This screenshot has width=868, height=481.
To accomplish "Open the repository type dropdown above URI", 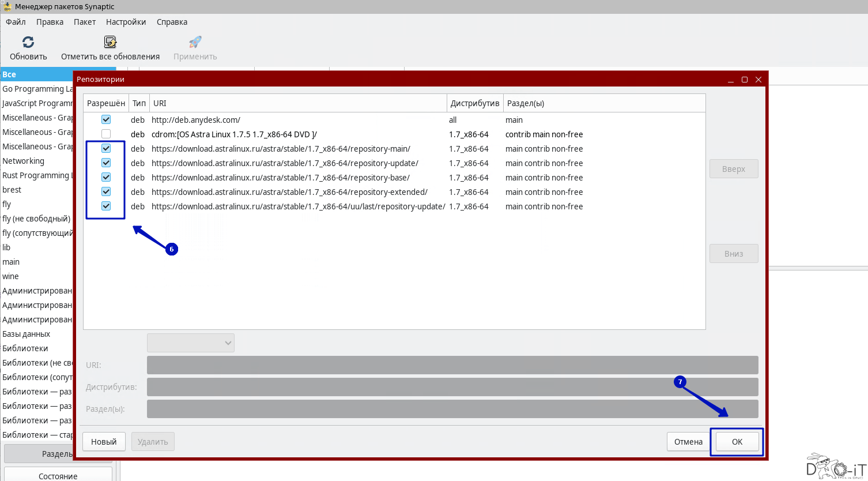I will click(x=191, y=343).
